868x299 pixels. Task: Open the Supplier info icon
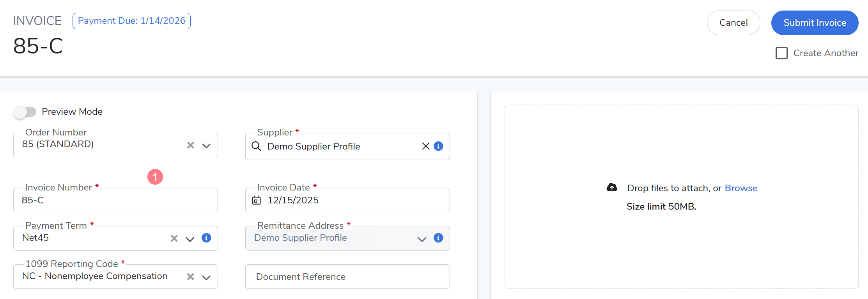pos(438,146)
